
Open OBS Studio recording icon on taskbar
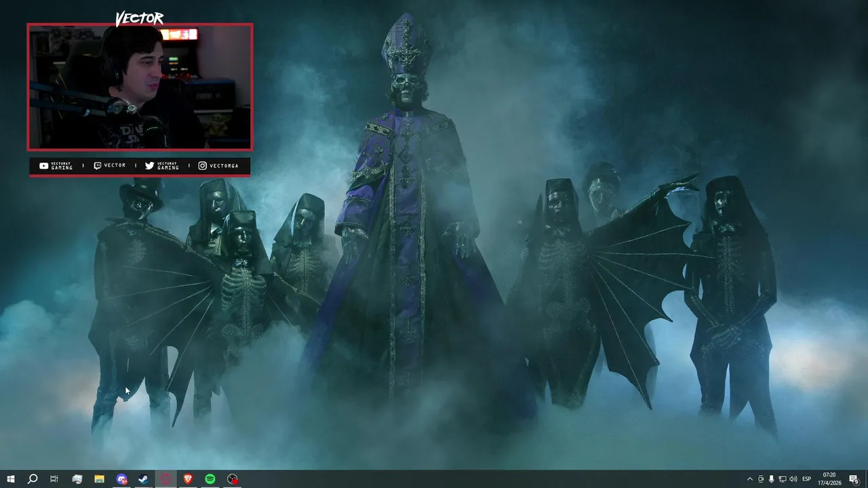233,479
